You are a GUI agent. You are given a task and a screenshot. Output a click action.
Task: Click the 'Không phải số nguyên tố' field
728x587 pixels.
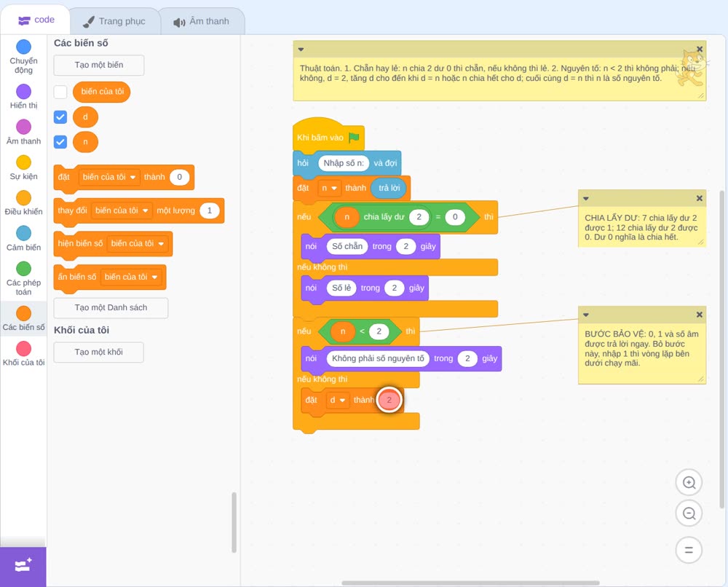(x=378, y=358)
